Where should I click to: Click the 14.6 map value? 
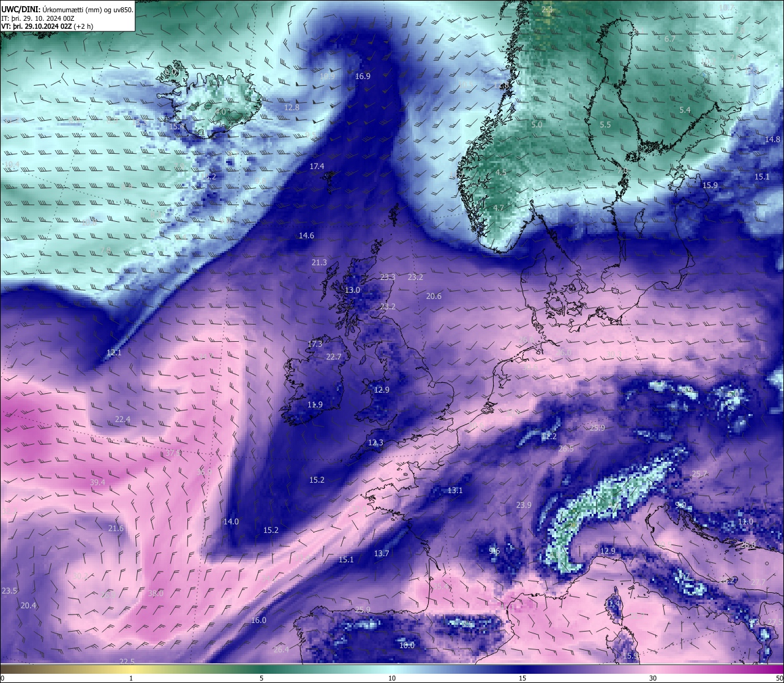click(x=306, y=235)
